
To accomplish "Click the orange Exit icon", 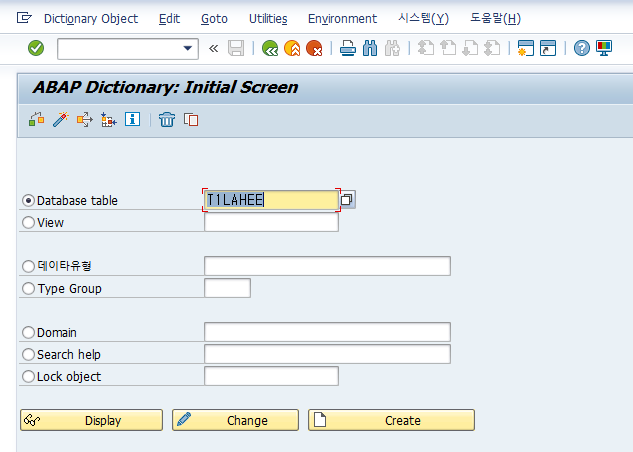I will click(292, 48).
